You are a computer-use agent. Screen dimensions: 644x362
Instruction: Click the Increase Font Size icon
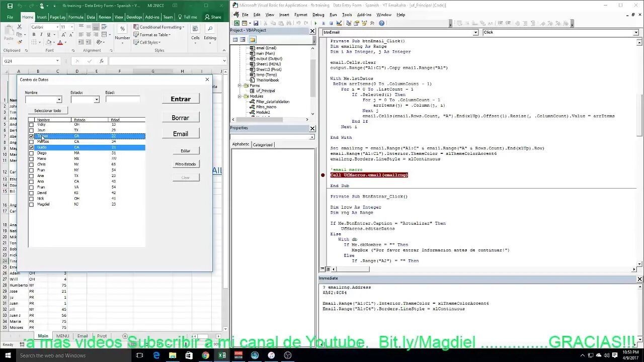[x=63, y=35]
